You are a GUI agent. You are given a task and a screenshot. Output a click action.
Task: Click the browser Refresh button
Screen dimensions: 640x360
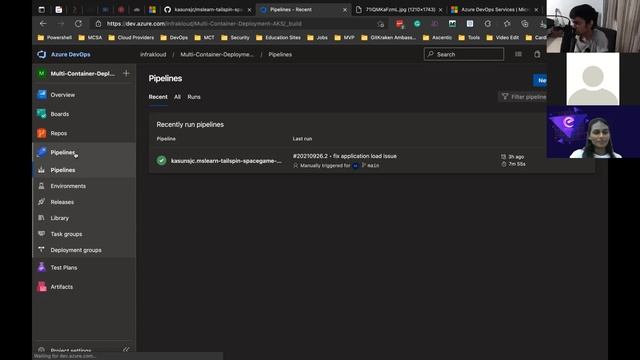pos(78,24)
